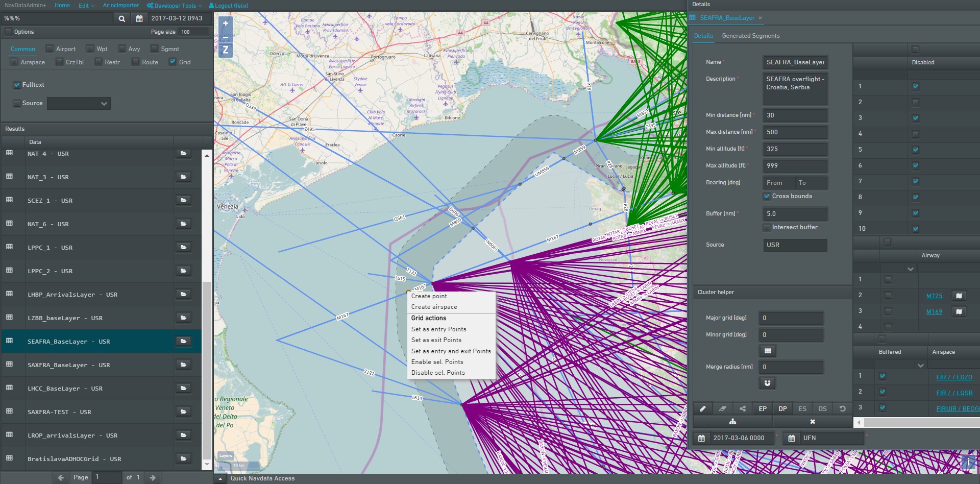Uncheck the Cross bounds checkbox
This screenshot has width=980, height=484.
[767, 196]
